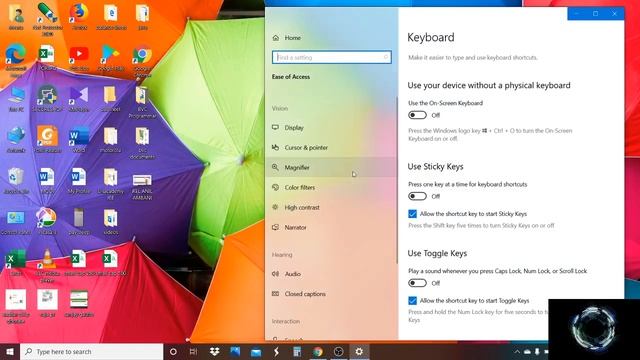Click the Home house icon

coord(276,38)
